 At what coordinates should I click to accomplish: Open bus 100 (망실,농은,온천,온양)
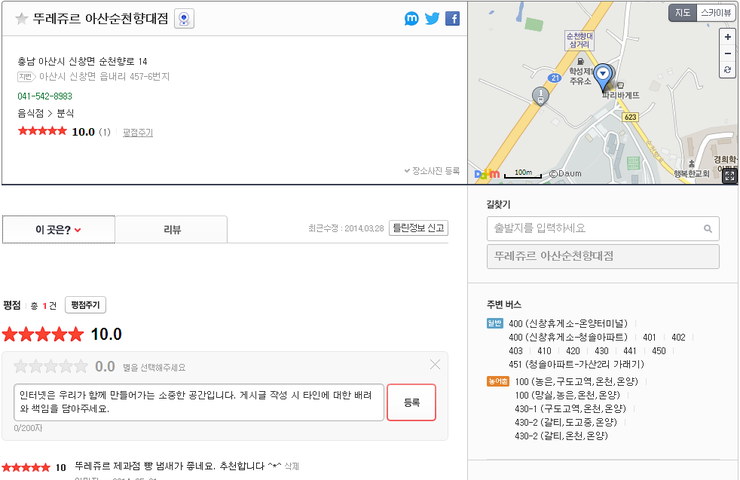coord(567,395)
